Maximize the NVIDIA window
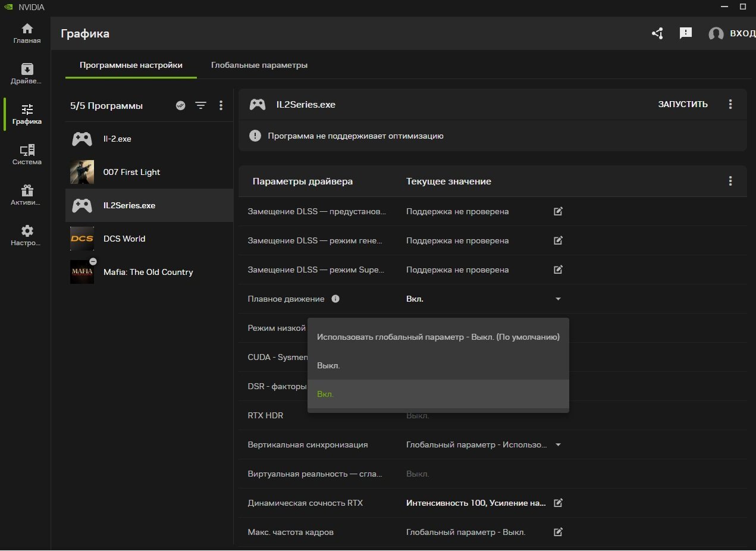 [743, 7]
